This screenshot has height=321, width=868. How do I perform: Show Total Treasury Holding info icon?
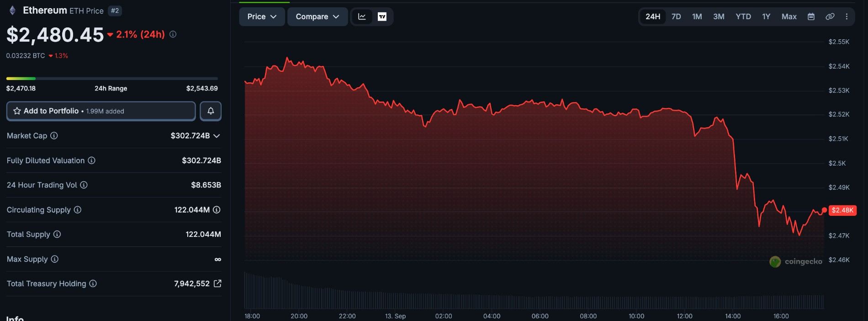[x=93, y=284]
